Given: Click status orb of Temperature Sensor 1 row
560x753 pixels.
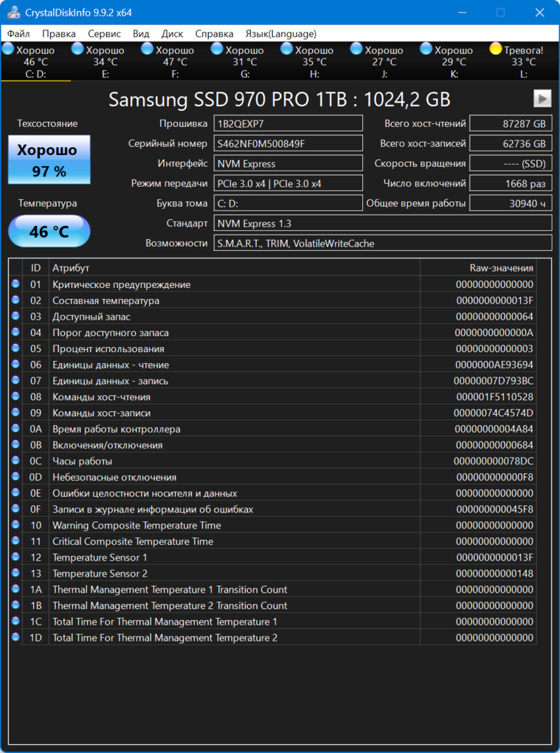Looking at the screenshot, I should (15, 557).
